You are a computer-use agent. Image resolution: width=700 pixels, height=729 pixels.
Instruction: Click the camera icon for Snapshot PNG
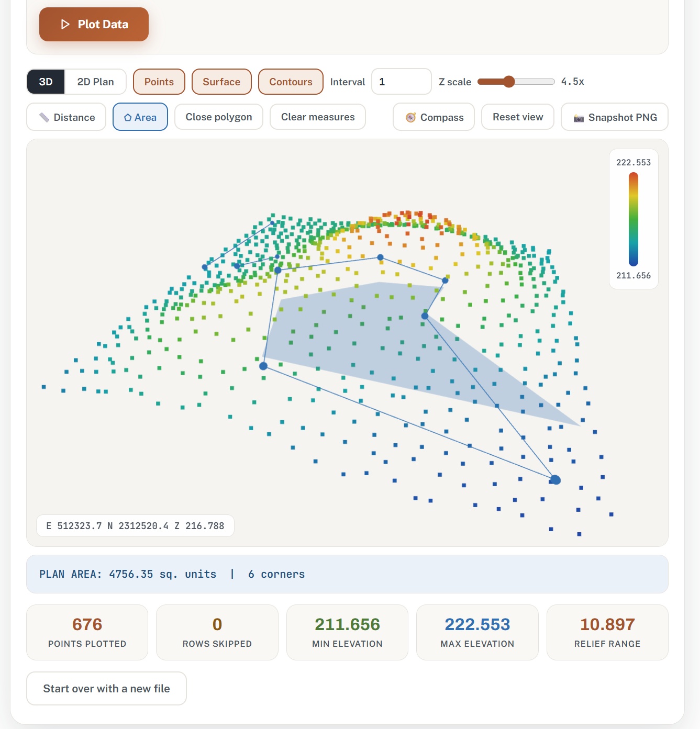[x=579, y=118]
